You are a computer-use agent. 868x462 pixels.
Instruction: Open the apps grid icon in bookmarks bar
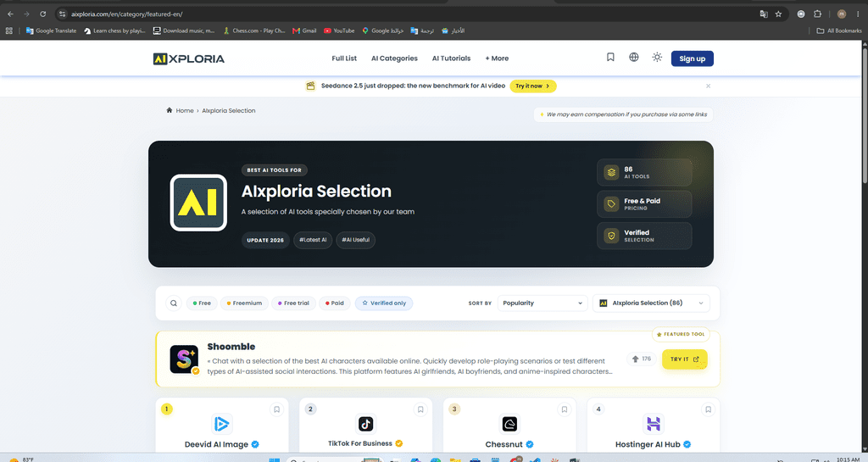pyautogui.click(x=8, y=31)
